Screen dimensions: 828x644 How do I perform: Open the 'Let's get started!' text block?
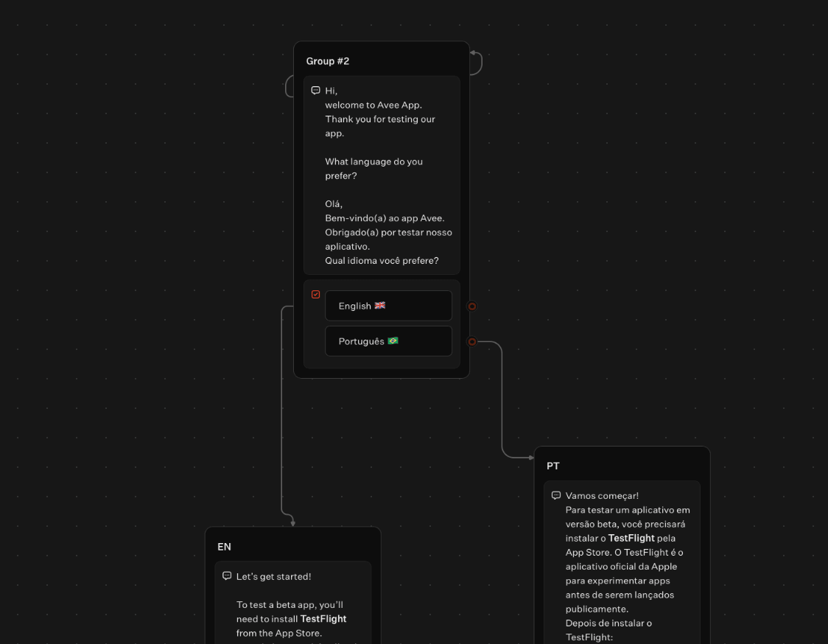293,603
